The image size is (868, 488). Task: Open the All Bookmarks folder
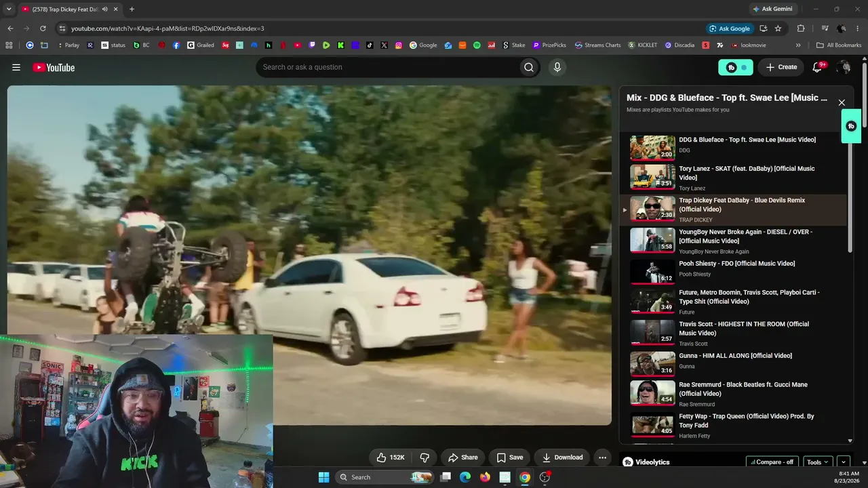(x=839, y=45)
